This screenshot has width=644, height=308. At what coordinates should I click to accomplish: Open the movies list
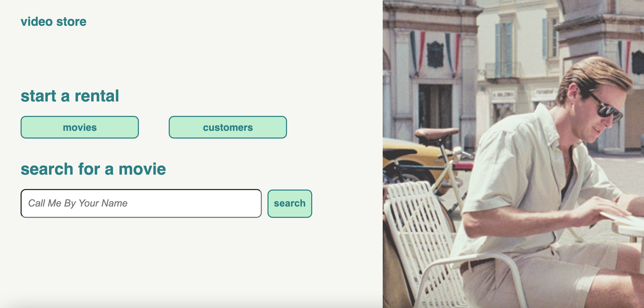point(80,127)
